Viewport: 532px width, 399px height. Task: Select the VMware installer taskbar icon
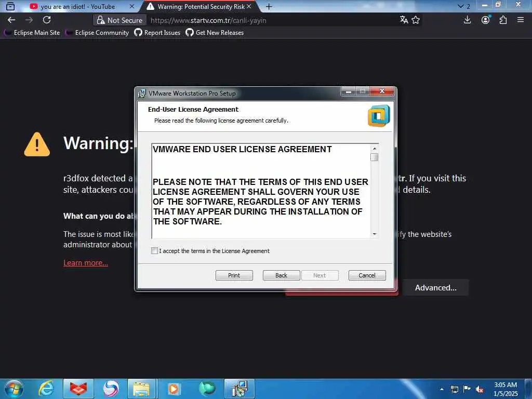240,389
